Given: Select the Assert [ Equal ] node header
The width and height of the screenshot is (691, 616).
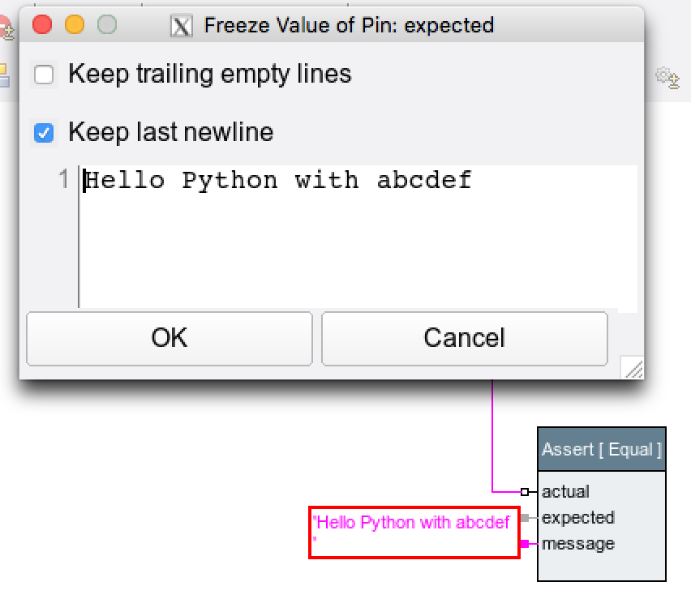Looking at the screenshot, I should point(601,450).
